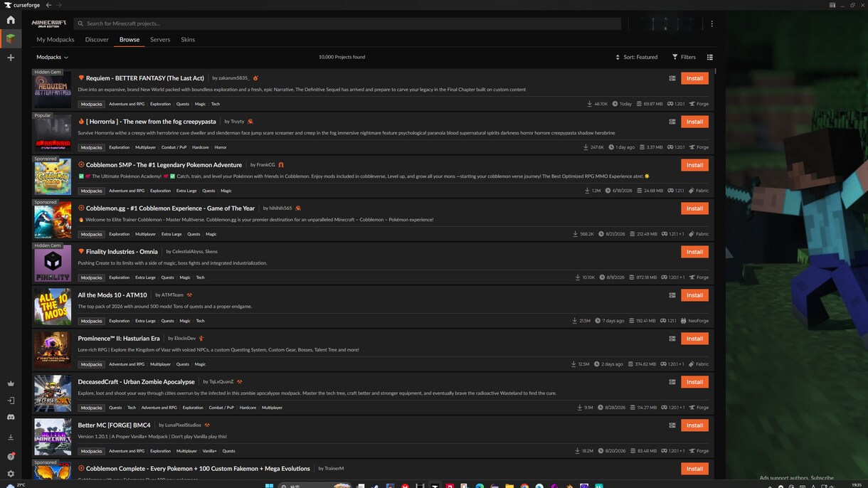Switch to list view layout icon
The height and width of the screenshot is (488, 868).
[x=709, y=57]
